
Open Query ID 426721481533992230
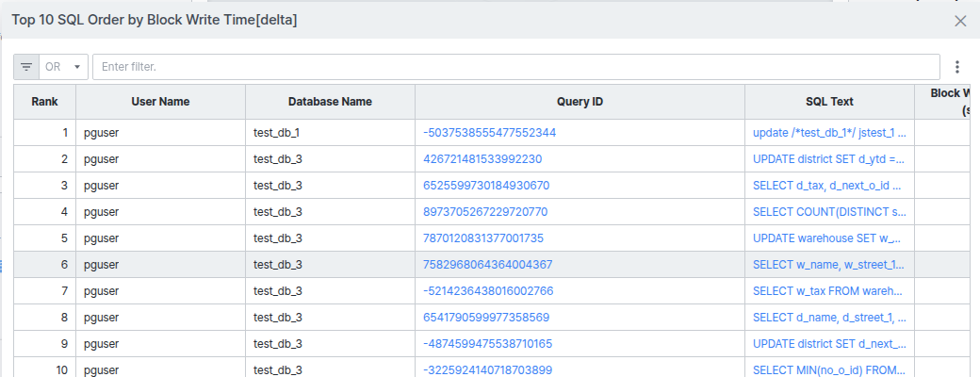point(482,158)
